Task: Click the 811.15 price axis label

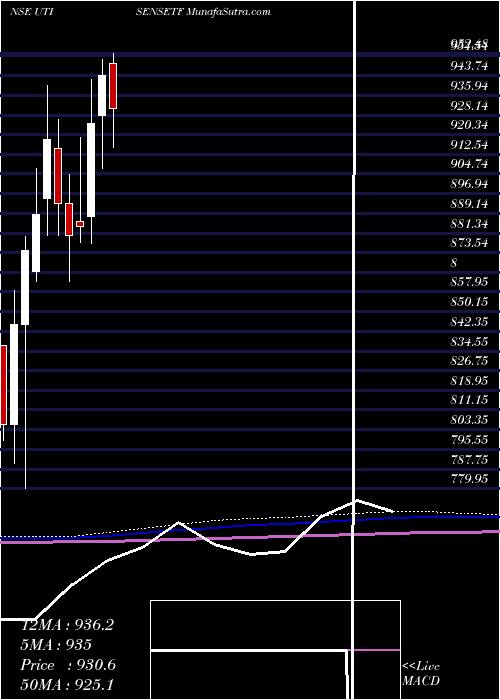Action: pos(469,400)
